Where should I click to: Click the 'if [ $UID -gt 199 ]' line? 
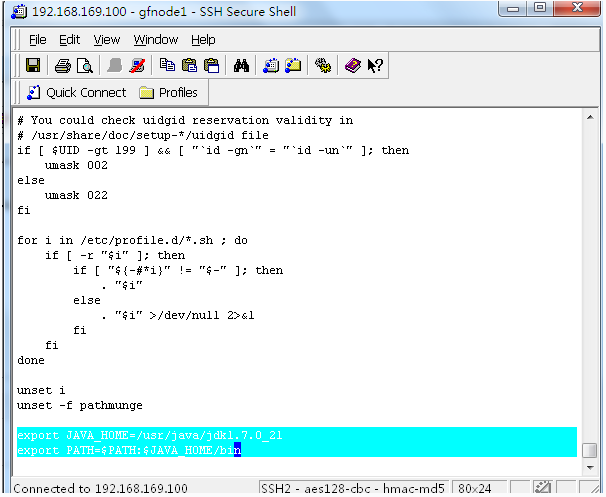(x=213, y=150)
